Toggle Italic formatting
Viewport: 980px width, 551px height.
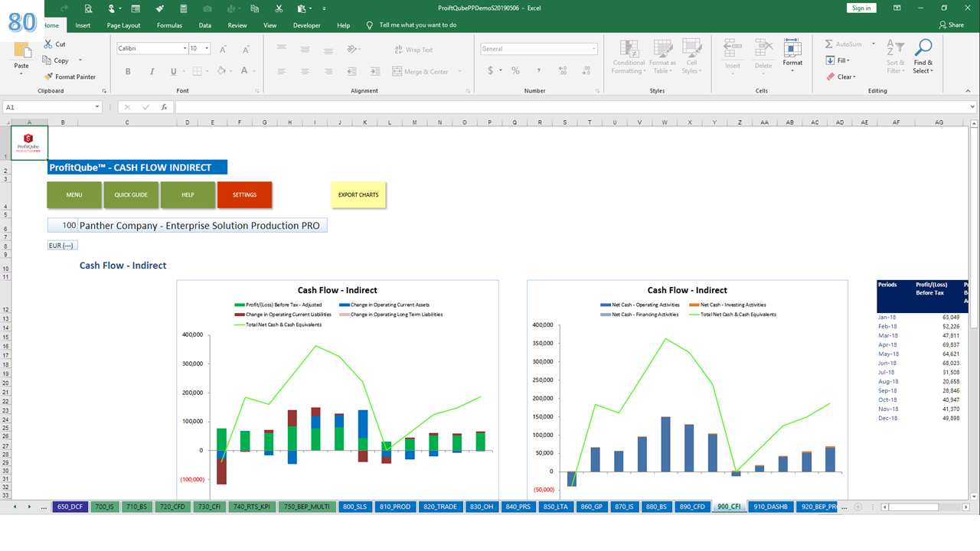click(151, 71)
